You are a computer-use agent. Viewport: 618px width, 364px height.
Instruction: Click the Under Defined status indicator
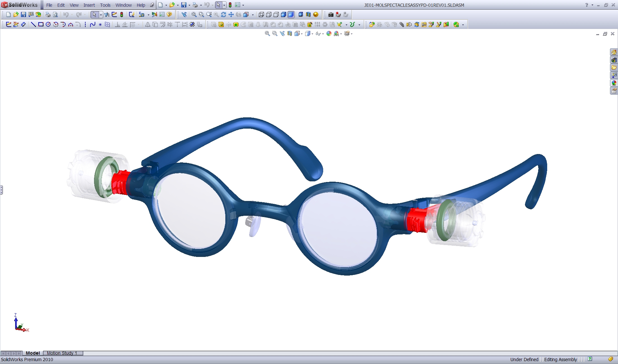tap(524, 359)
